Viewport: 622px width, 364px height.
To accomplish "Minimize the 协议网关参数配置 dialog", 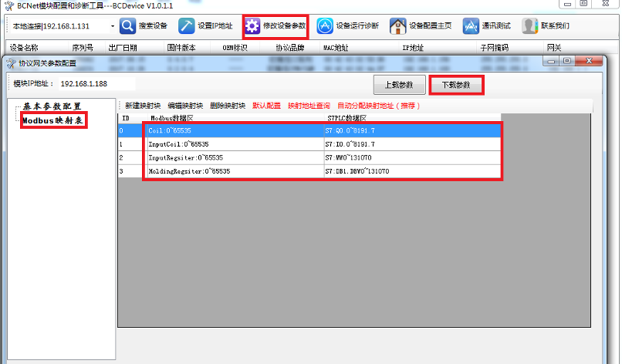I will tap(551, 61).
